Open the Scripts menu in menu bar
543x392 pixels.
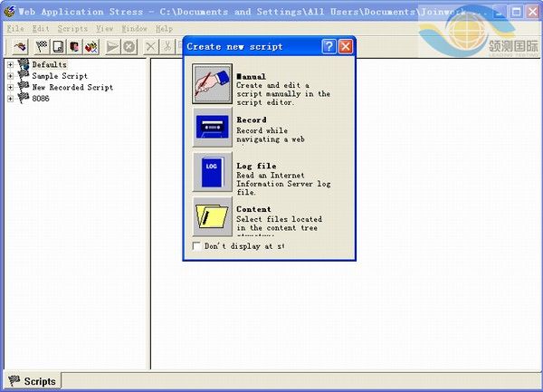pos(72,29)
